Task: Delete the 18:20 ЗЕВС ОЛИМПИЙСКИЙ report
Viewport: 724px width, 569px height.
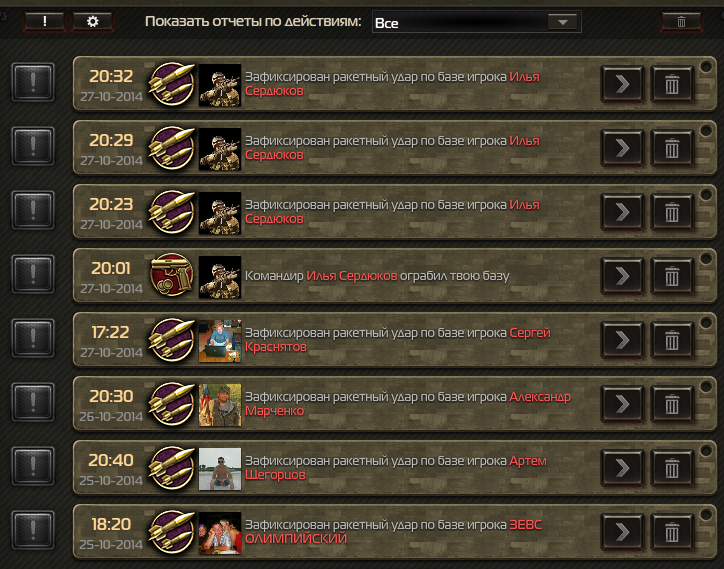Action: pos(672,532)
